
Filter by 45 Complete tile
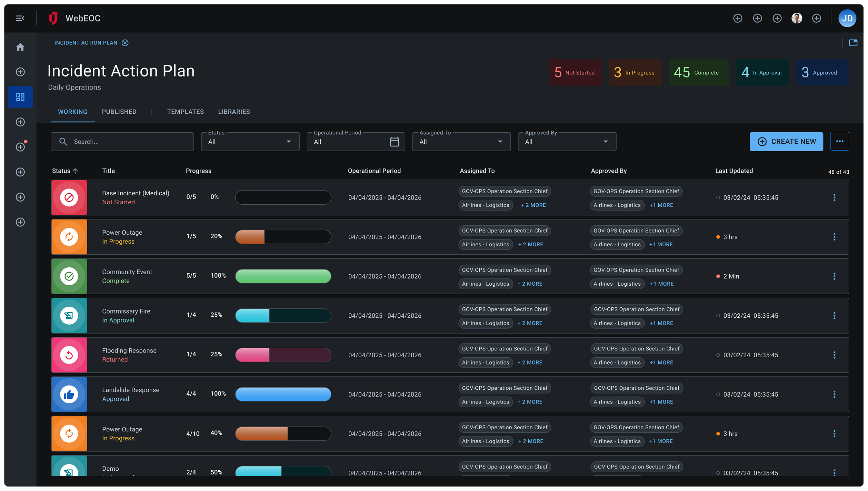pos(699,73)
